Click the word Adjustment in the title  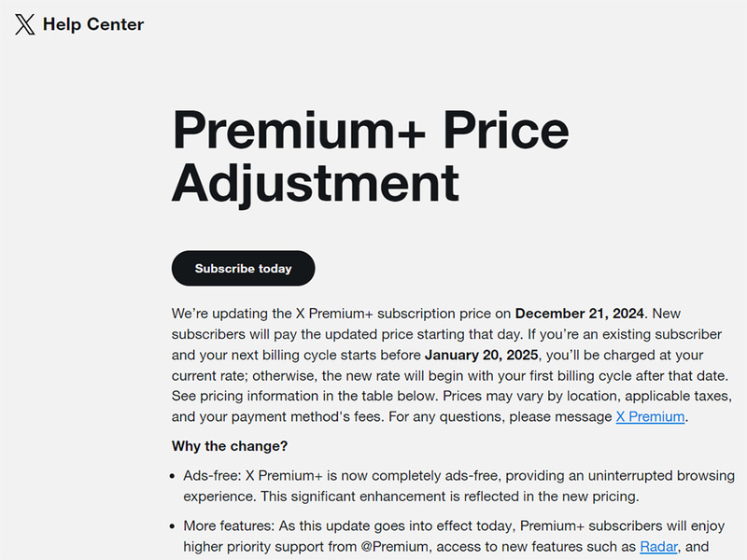click(315, 181)
